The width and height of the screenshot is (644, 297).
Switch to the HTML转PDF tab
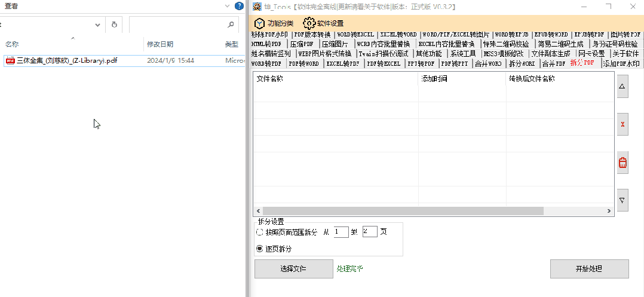coord(267,44)
